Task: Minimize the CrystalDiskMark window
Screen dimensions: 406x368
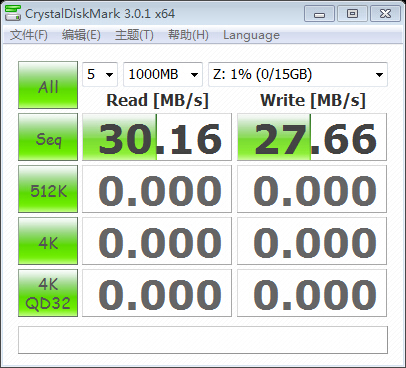Action: point(319,14)
